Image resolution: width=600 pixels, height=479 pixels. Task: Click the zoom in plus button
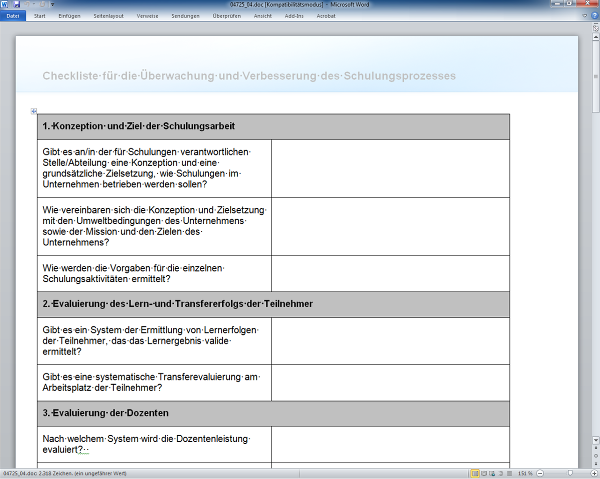[x=594, y=473]
